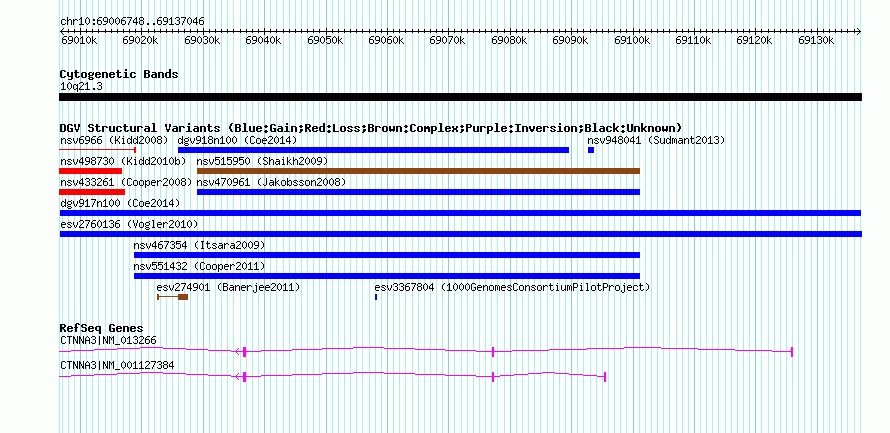The height and width of the screenshot is (433, 890).
Task: Open esv3367804 (1000GenomesConsortiumPilotProject) label
Action: point(512,288)
